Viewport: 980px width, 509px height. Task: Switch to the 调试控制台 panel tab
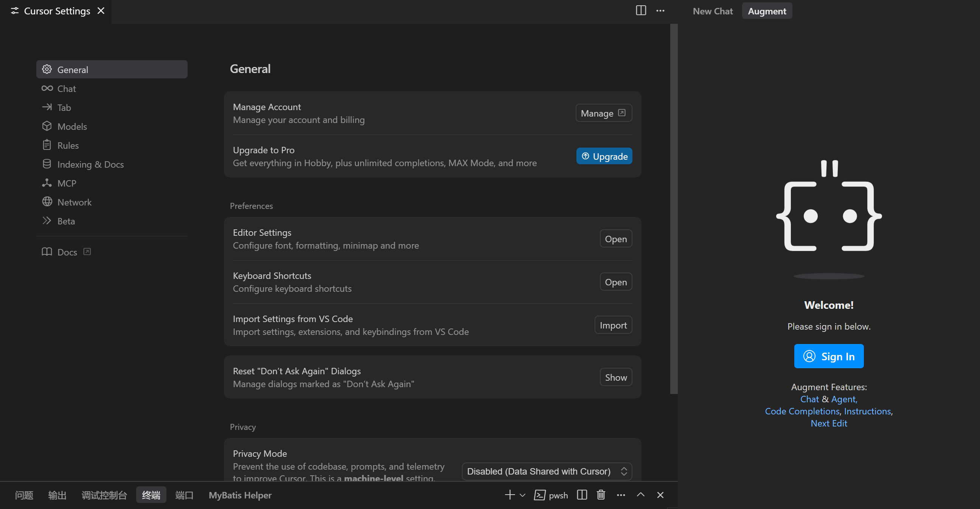click(x=104, y=495)
